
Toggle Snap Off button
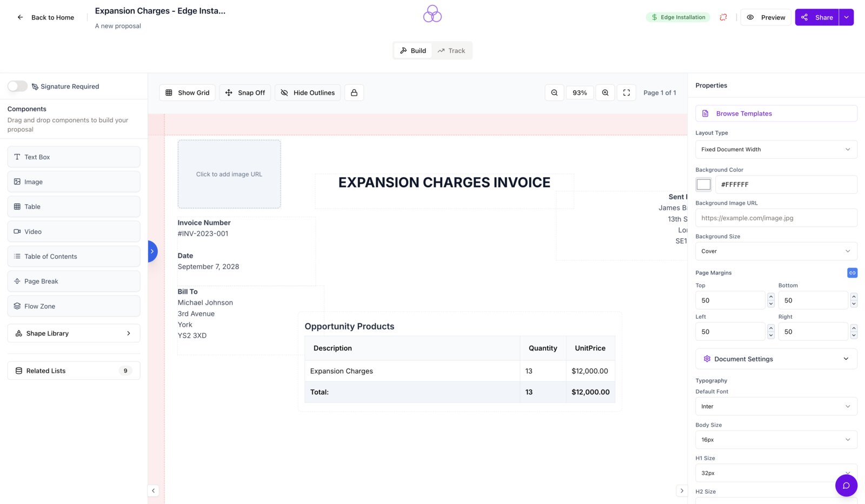point(245,92)
